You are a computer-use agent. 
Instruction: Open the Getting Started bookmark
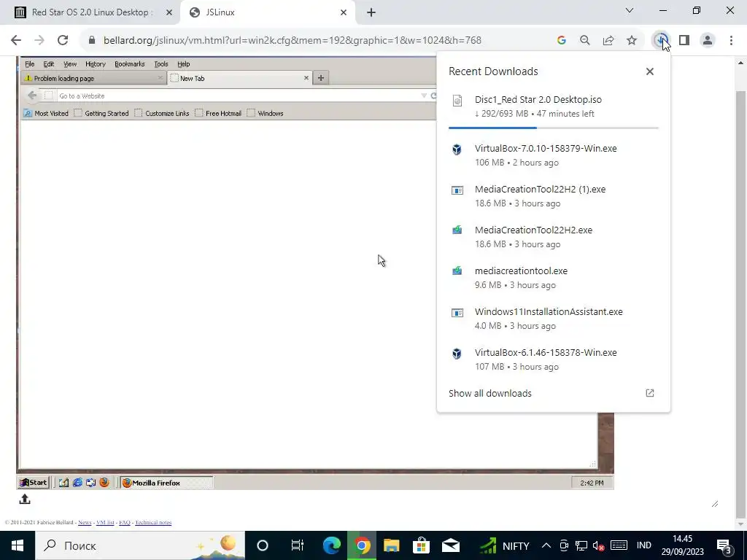[x=101, y=113]
